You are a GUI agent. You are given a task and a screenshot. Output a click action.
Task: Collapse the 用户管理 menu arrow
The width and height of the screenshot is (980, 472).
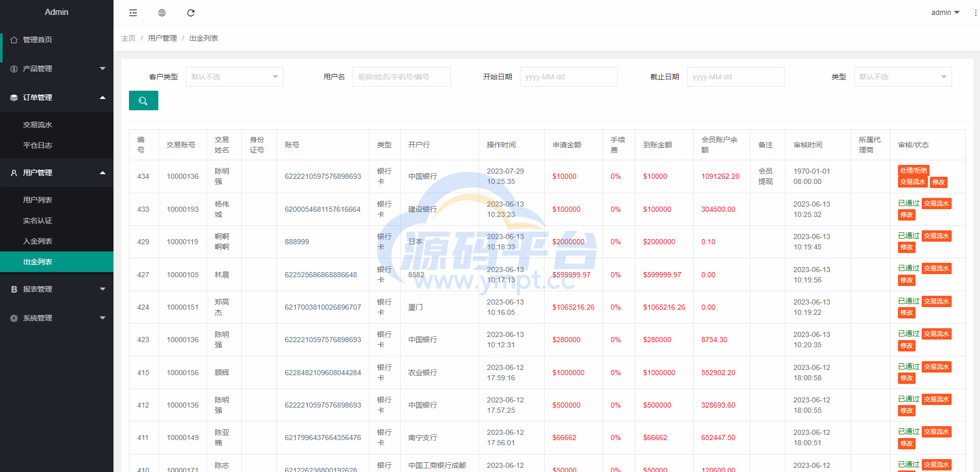[x=103, y=173]
